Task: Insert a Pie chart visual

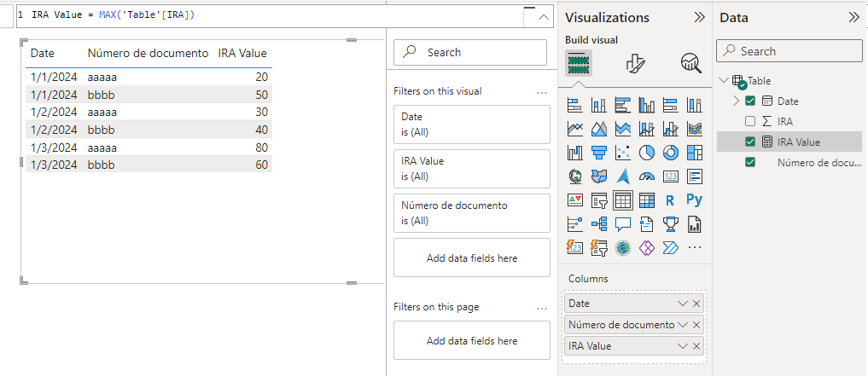Action: 647,152
